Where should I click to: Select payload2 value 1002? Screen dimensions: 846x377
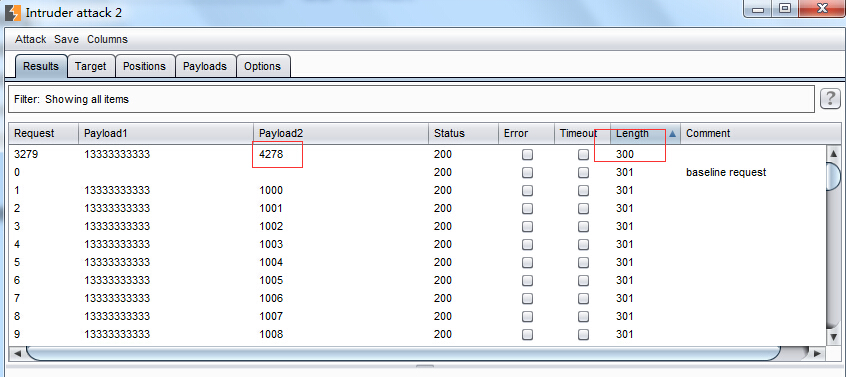pos(271,227)
